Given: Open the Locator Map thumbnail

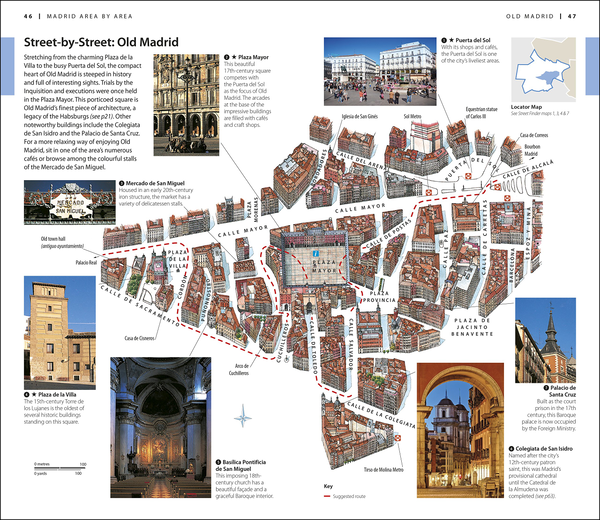Looking at the screenshot, I should click(x=543, y=69).
